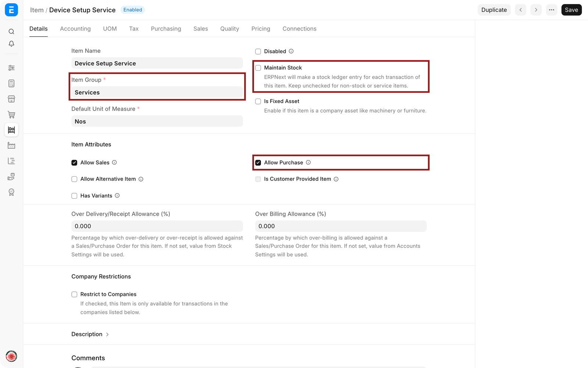Switch to the Connections tab

300,29
